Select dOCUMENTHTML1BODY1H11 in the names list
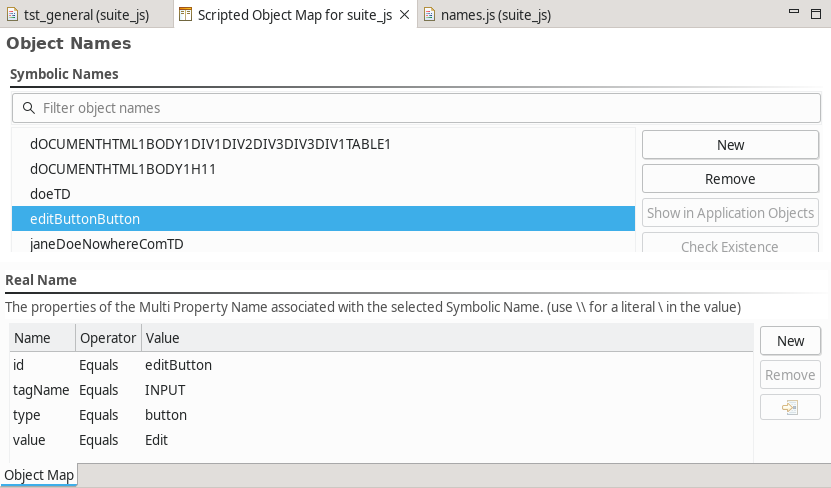Image resolution: width=831 pixels, height=488 pixels. click(x=123, y=169)
